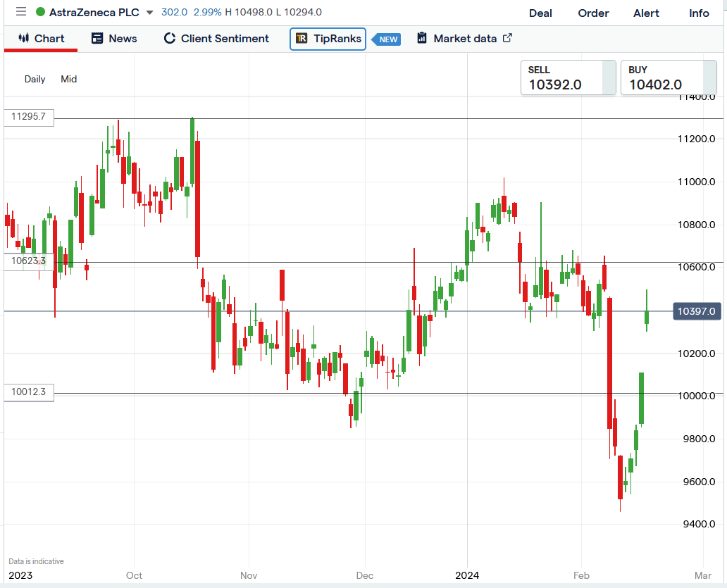This screenshot has height=588, width=727.
Task: Select the 10012.3 horizontal line label
Action: (29, 392)
